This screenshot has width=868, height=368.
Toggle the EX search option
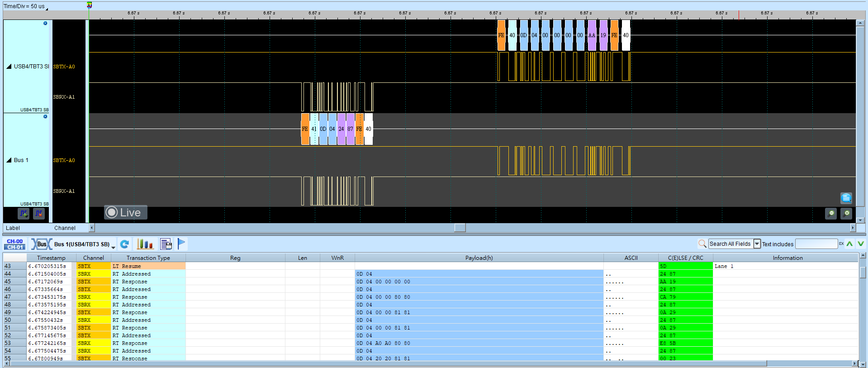click(x=841, y=244)
